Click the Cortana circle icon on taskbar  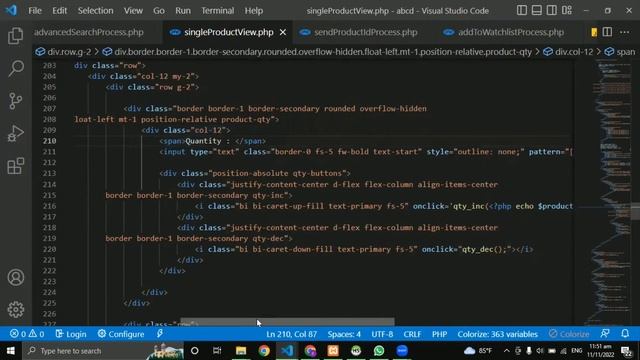pyautogui.click(x=195, y=351)
